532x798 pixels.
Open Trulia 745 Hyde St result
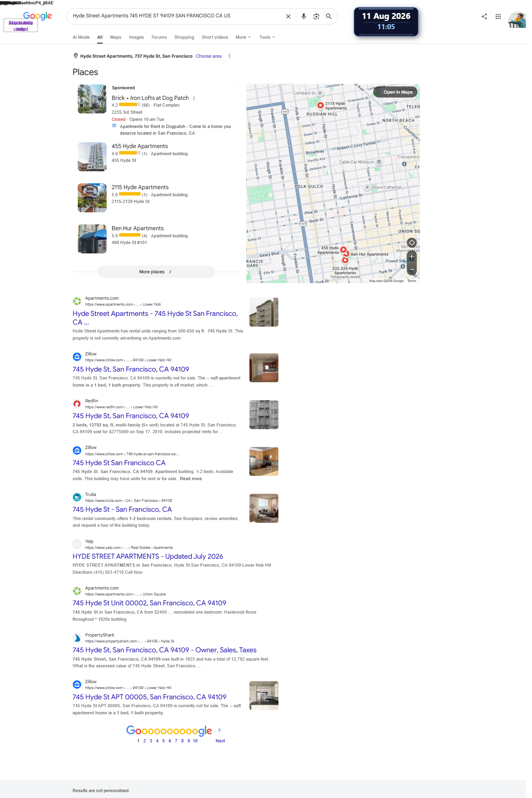point(122,509)
